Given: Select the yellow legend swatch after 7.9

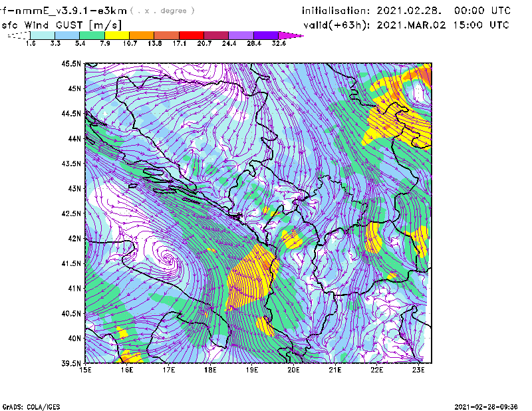Looking at the screenshot, I should point(117,35).
